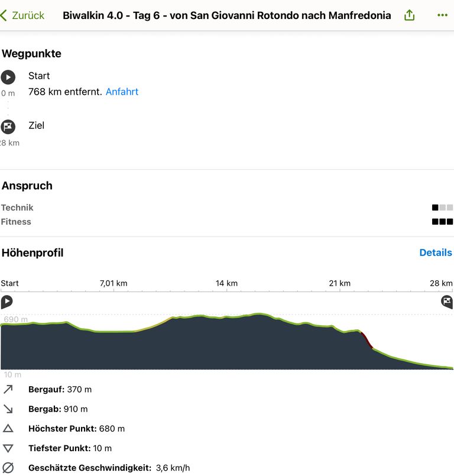
Task: Tap the Höchster Punkt triangle icon
Action: coord(8,428)
